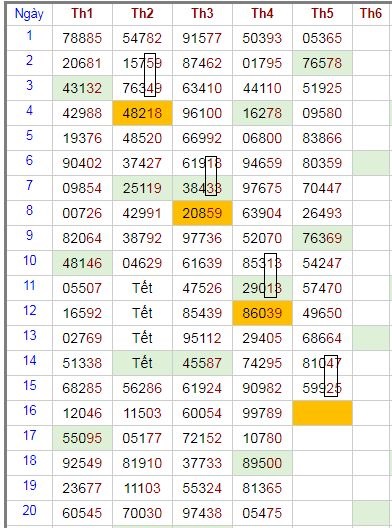
Task: Click green cell 76578 in Th5
Action: (322, 63)
